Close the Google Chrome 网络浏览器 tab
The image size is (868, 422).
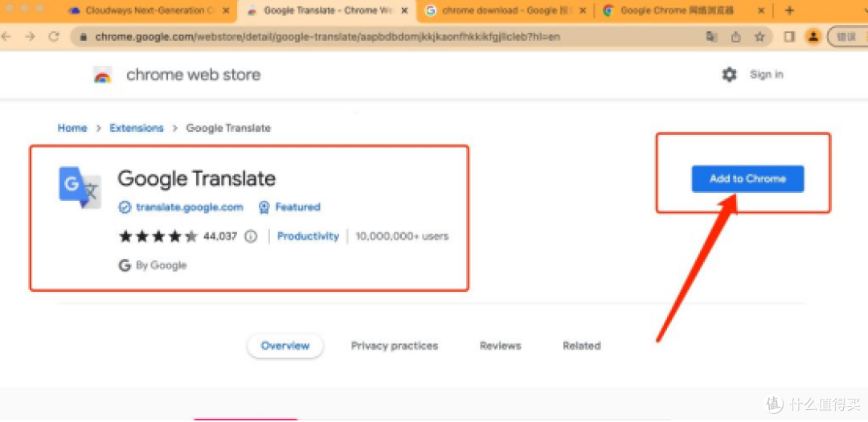point(761,10)
